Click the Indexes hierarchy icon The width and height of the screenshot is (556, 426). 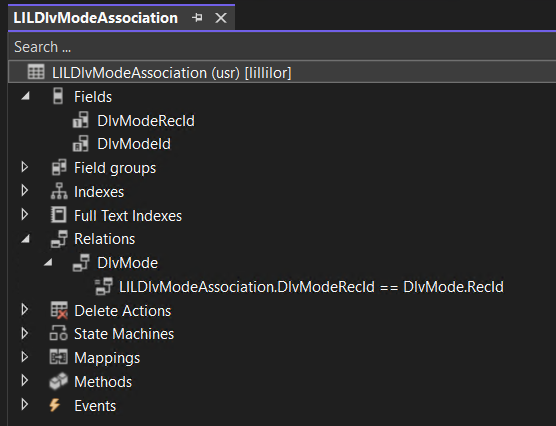tap(59, 191)
